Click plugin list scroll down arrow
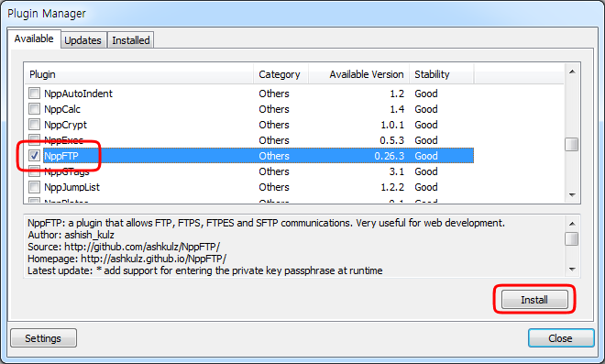 click(x=572, y=195)
